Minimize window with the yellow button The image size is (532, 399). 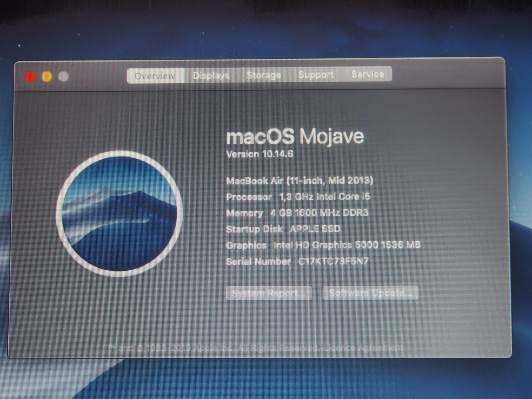pyautogui.click(x=47, y=77)
